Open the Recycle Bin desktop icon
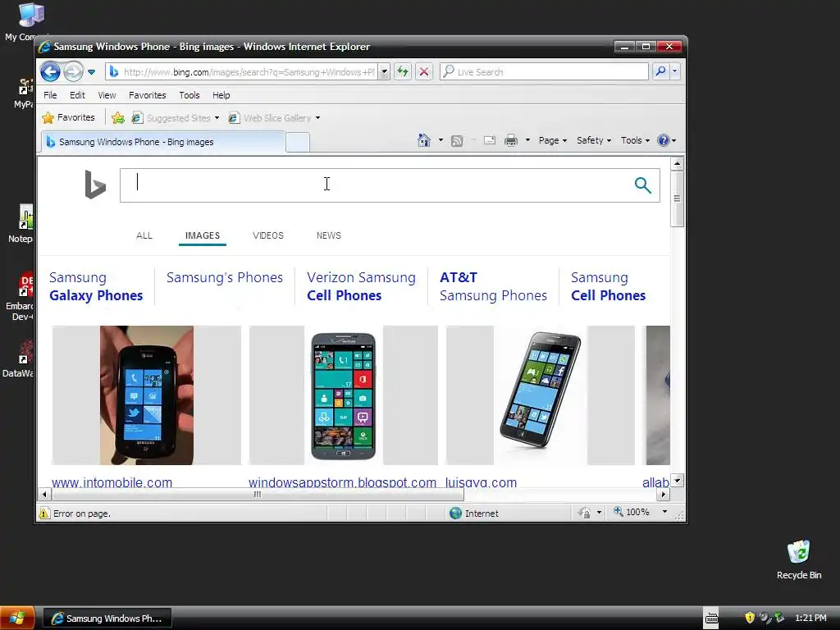Screen dimensions: 840x630 click(799, 559)
